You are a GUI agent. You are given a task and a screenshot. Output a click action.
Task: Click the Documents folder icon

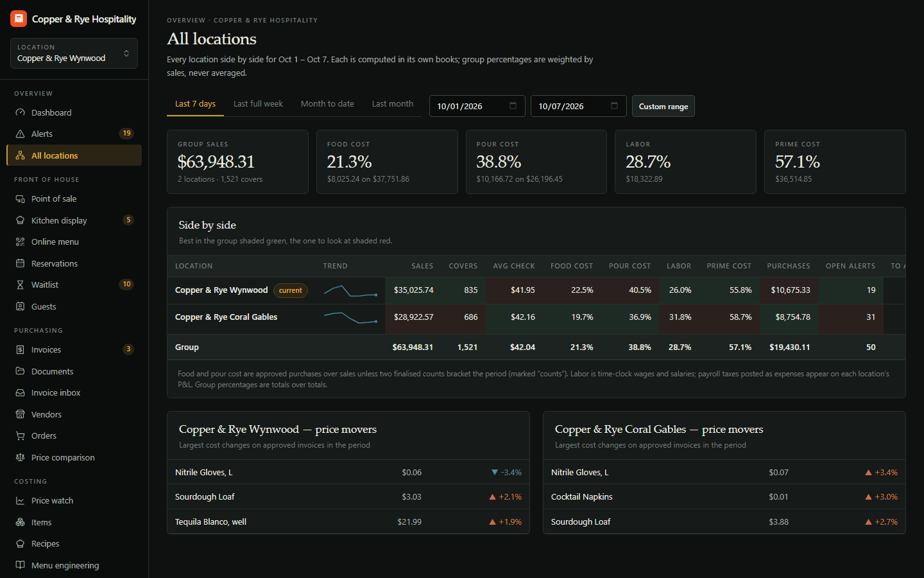20,371
